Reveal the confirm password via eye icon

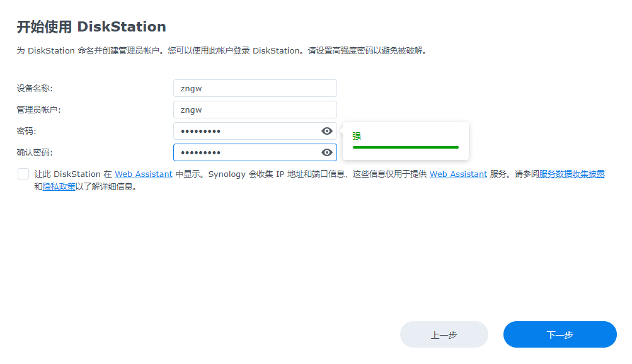326,152
